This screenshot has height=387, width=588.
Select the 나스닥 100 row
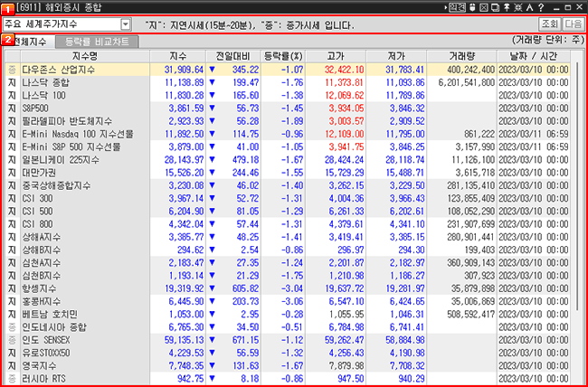288,95
